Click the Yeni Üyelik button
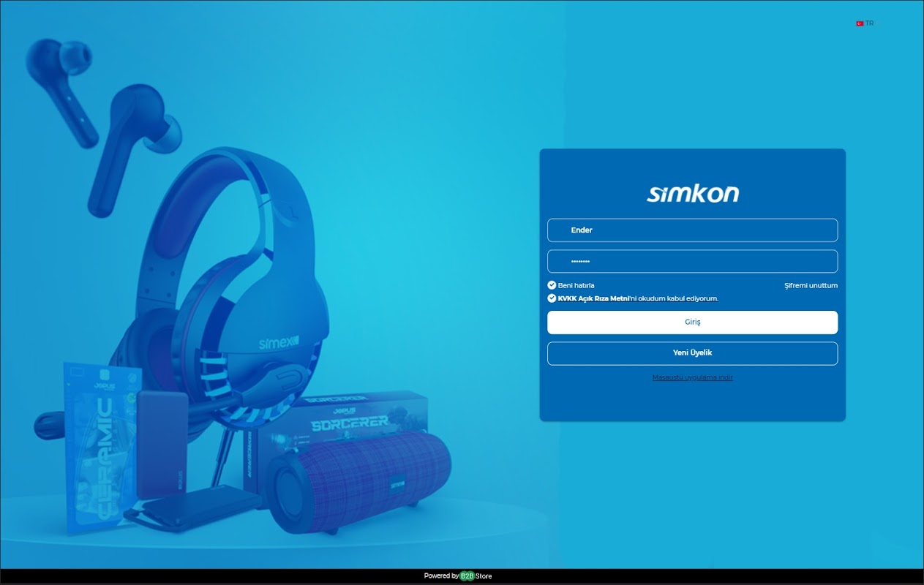Image resolution: width=924 pixels, height=585 pixels. coord(692,353)
